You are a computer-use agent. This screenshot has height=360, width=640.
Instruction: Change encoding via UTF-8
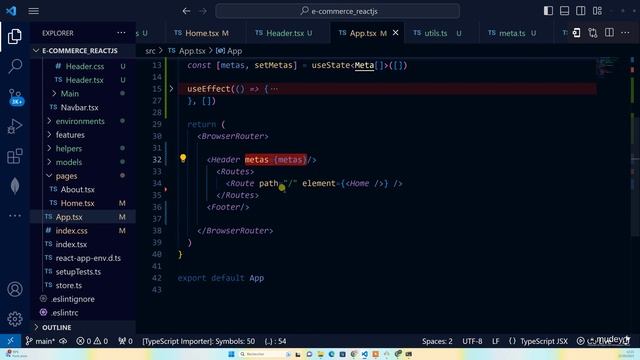click(x=472, y=341)
